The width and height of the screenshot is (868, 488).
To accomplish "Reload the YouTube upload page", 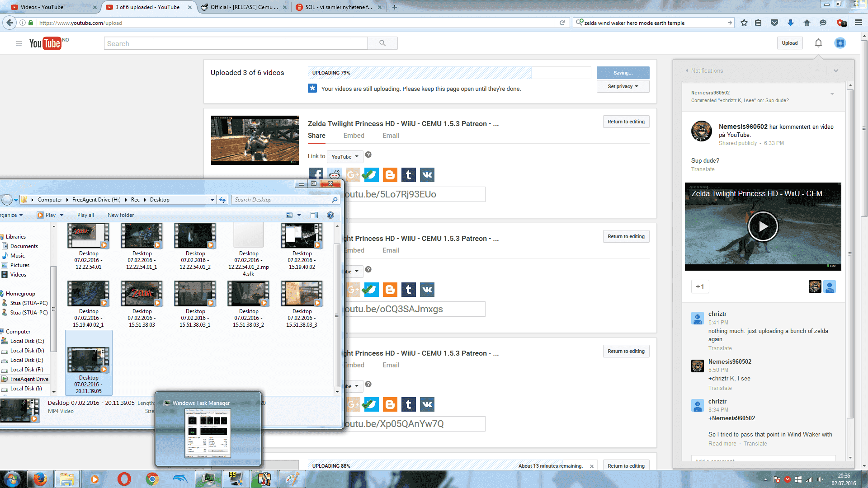I will pyautogui.click(x=562, y=23).
